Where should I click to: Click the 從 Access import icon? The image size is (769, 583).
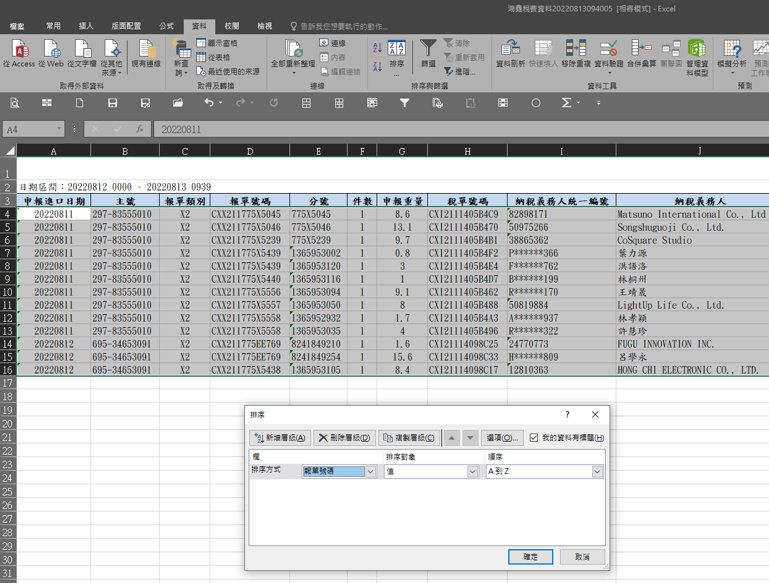(18, 50)
